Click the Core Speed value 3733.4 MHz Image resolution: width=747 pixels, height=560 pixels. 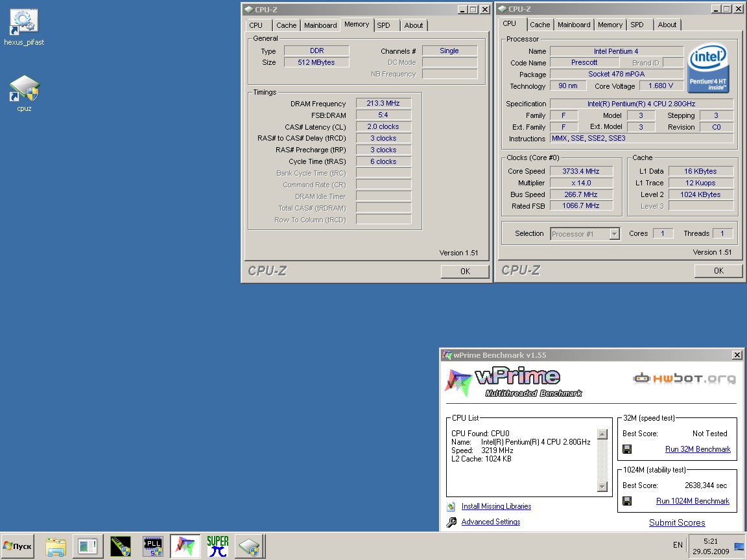coord(581,171)
